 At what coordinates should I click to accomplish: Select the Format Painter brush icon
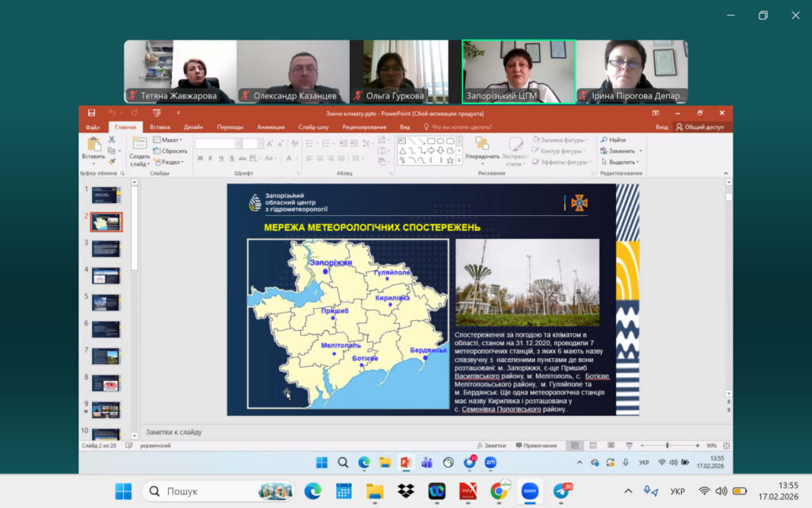[112, 161]
